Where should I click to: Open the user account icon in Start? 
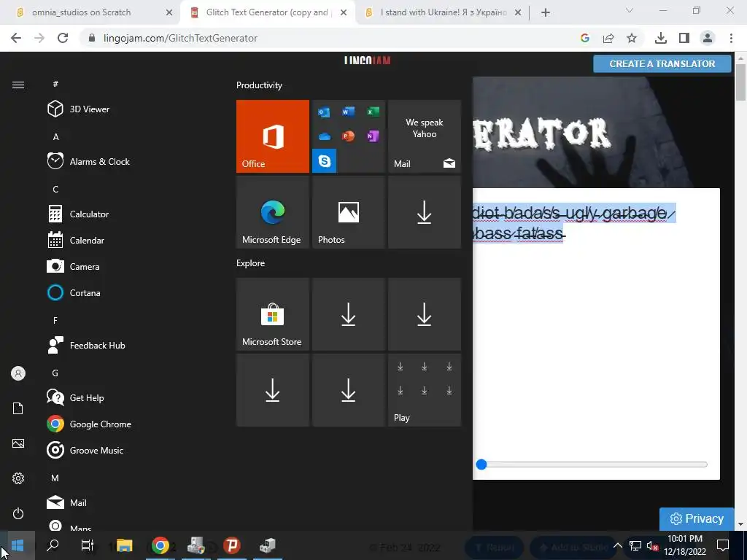tap(18, 373)
